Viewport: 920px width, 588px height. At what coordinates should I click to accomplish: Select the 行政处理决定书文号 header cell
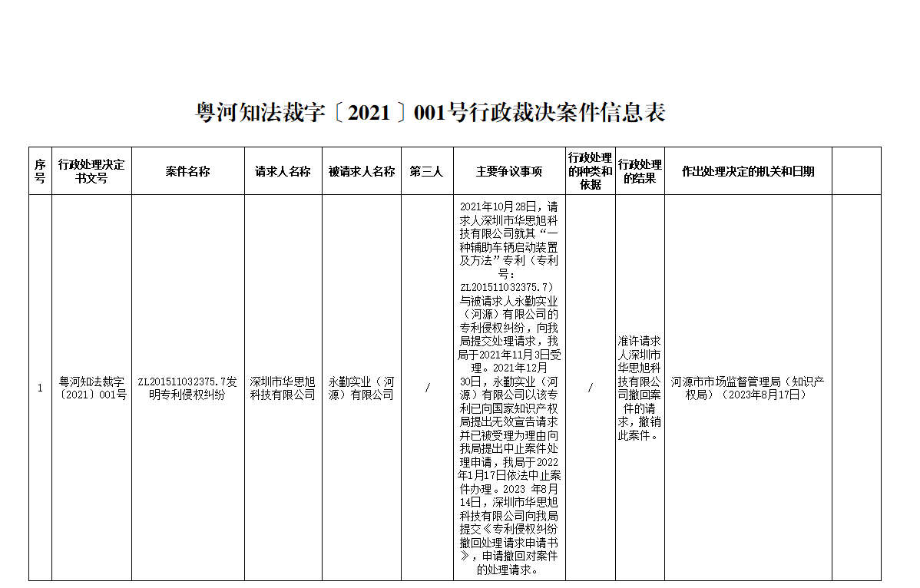pyautogui.click(x=91, y=171)
